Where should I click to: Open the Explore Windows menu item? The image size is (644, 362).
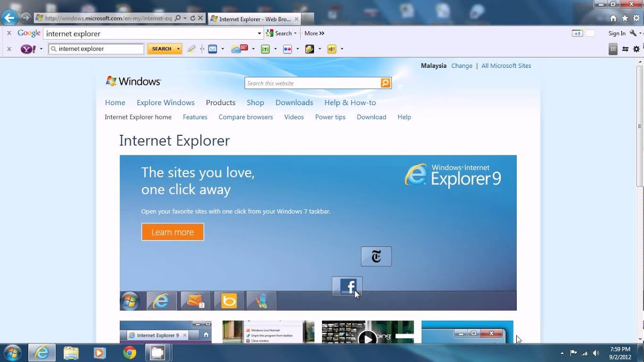[x=166, y=103]
